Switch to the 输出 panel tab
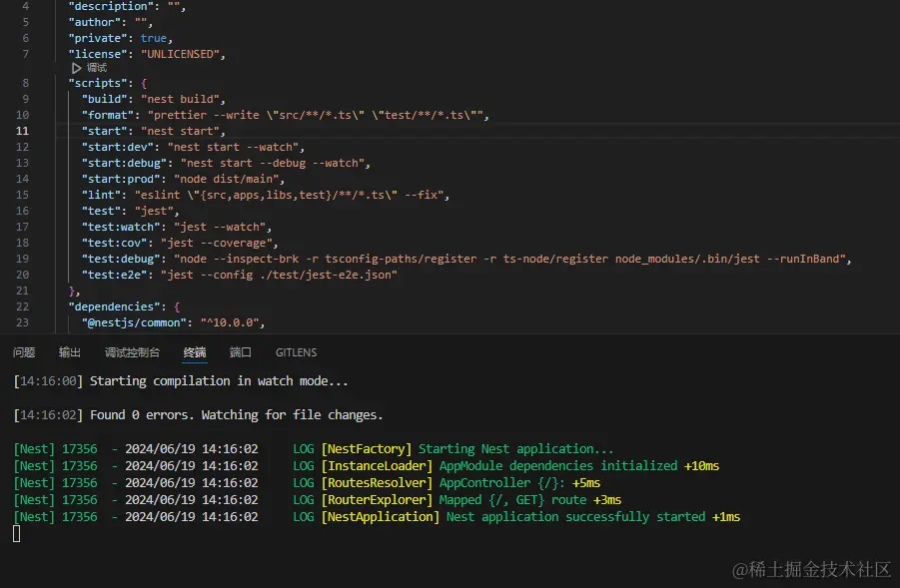This screenshot has height=588, width=900. pyautogui.click(x=70, y=352)
